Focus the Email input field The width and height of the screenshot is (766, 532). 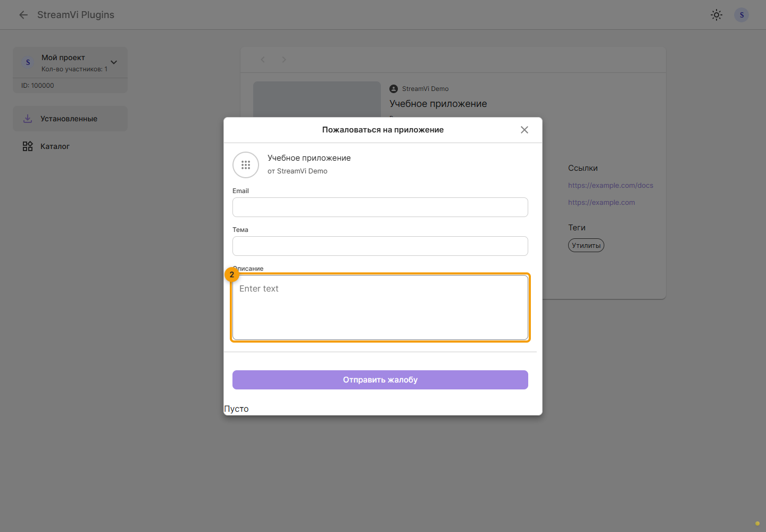tap(380, 207)
